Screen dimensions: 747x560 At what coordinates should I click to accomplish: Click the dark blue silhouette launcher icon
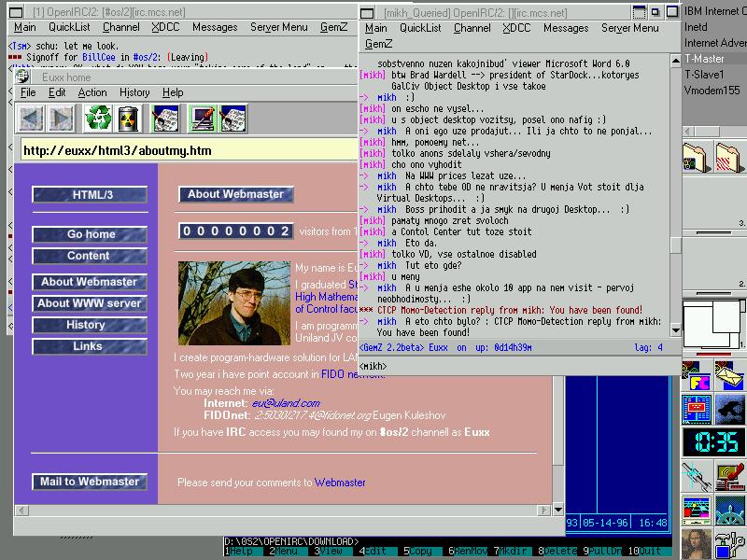coord(729,409)
